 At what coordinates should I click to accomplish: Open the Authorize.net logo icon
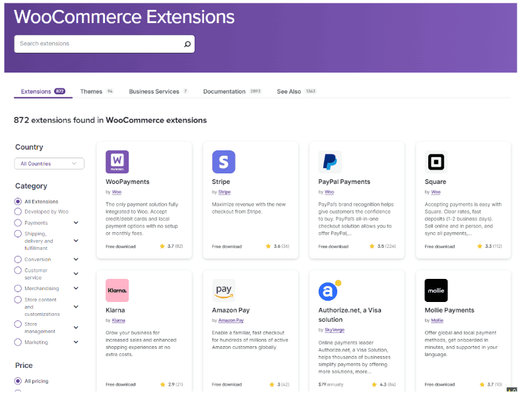tap(330, 290)
